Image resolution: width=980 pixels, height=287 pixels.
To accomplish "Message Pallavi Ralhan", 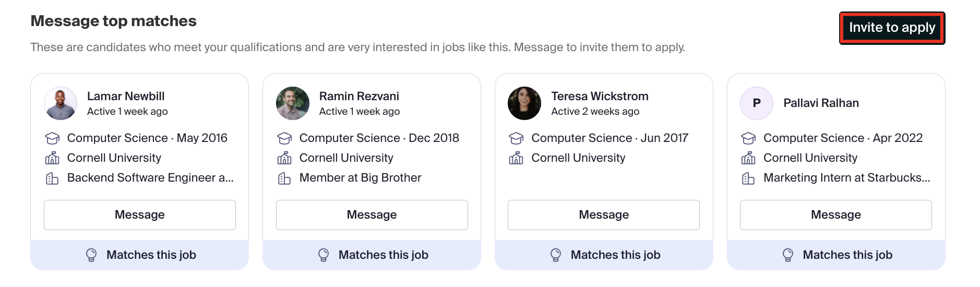I will pos(835,214).
